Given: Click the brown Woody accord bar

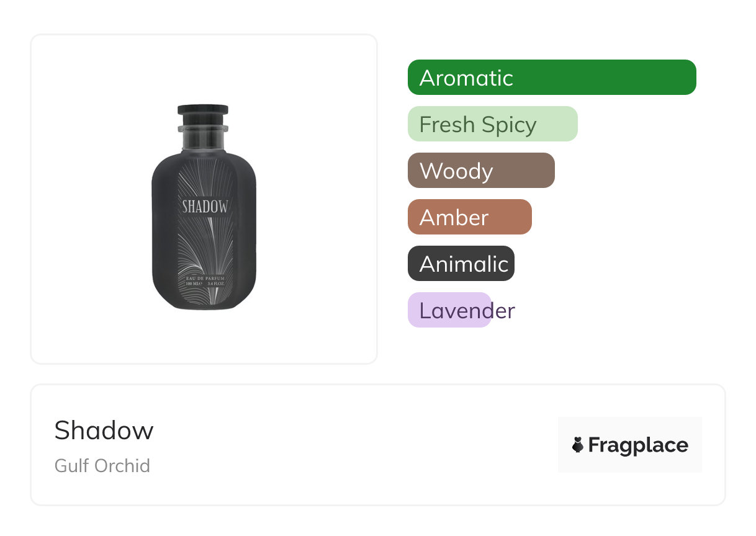Looking at the screenshot, I should click(480, 171).
